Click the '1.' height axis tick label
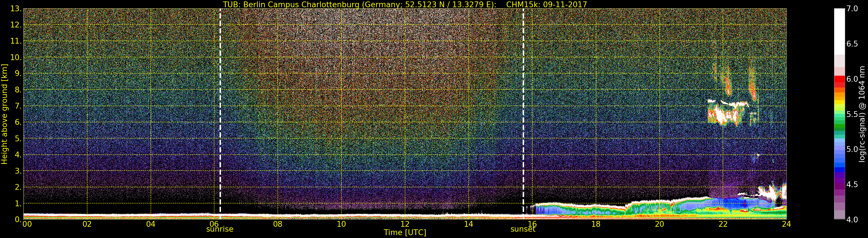The width and height of the screenshot is (868, 238). pyautogui.click(x=18, y=203)
